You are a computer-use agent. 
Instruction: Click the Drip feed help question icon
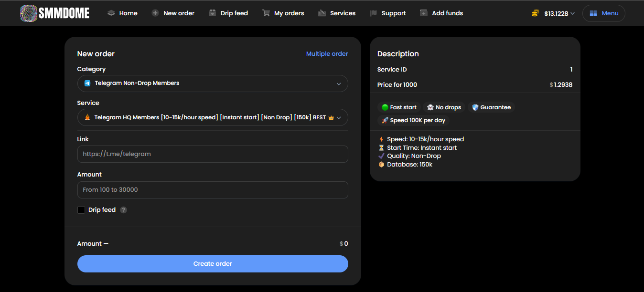(123, 210)
